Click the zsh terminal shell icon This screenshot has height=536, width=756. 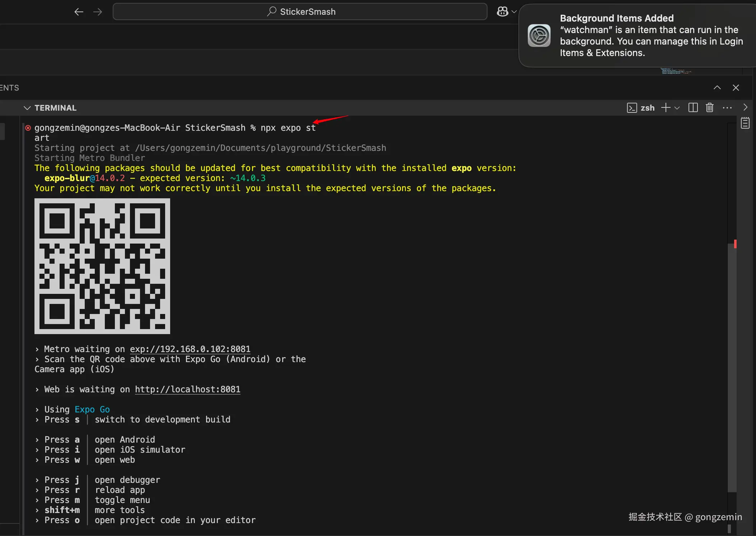(x=632, y=108)
